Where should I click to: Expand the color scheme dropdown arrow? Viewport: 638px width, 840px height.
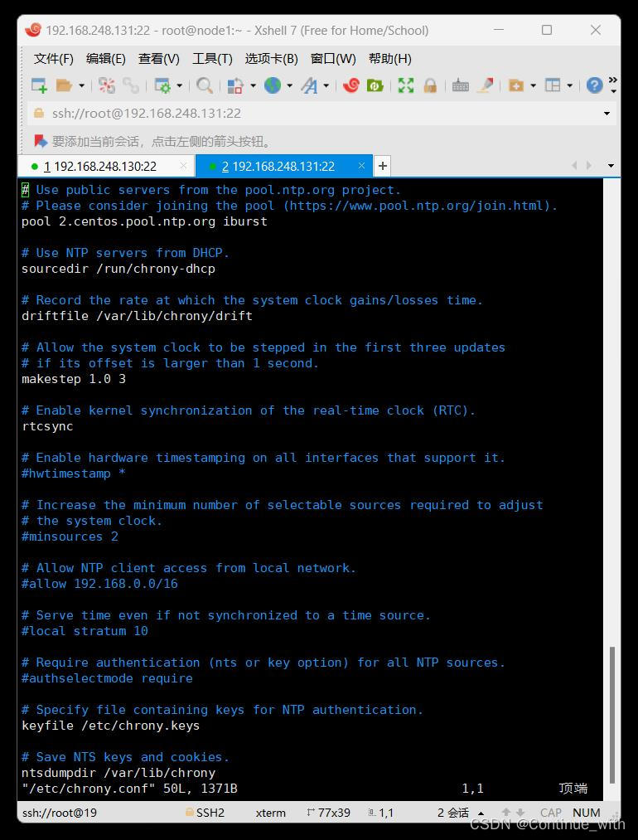point(253,85)
